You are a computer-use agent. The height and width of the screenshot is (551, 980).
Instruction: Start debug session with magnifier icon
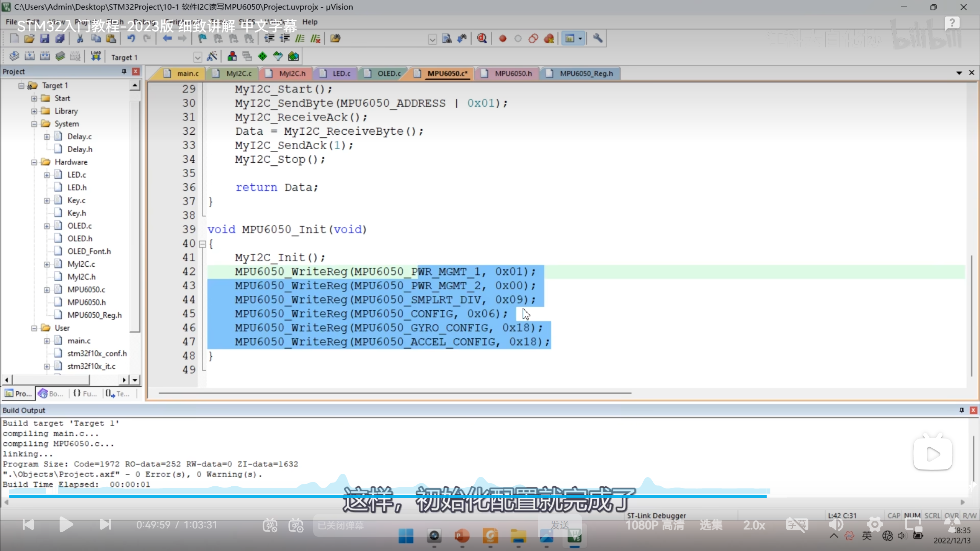pyautogui.click(x=482, y=38)
